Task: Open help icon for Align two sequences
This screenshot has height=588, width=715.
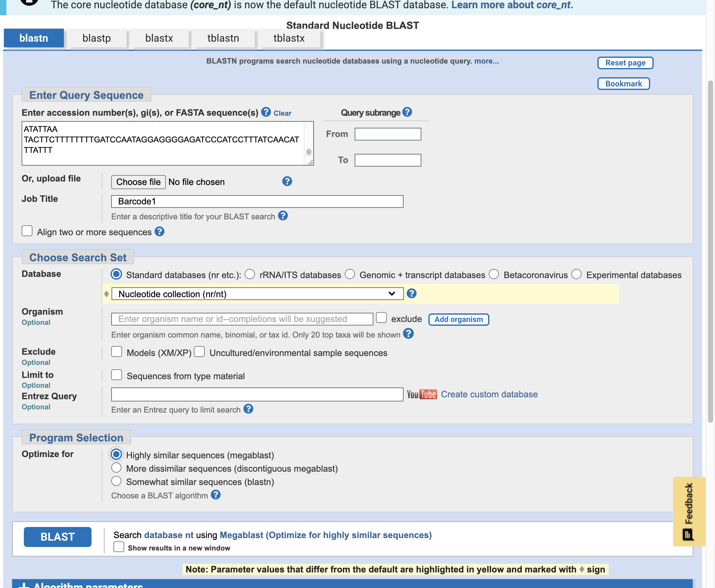Action: [160, 232]
